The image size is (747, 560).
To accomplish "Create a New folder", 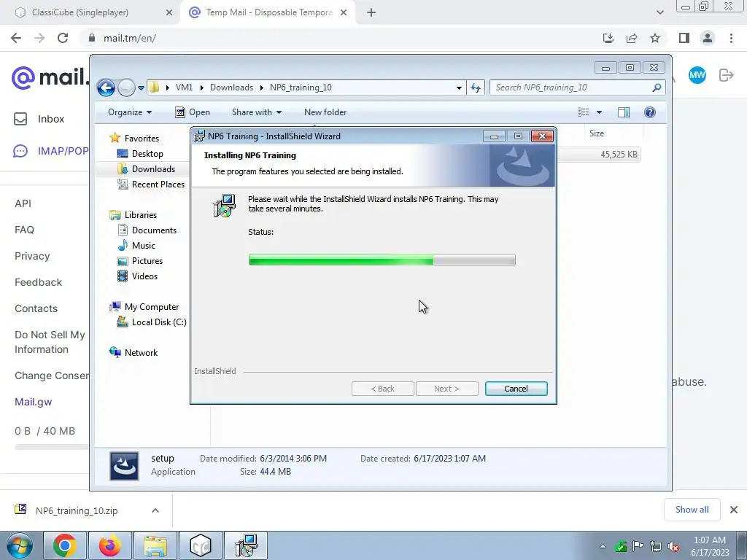I will (325, 112).
